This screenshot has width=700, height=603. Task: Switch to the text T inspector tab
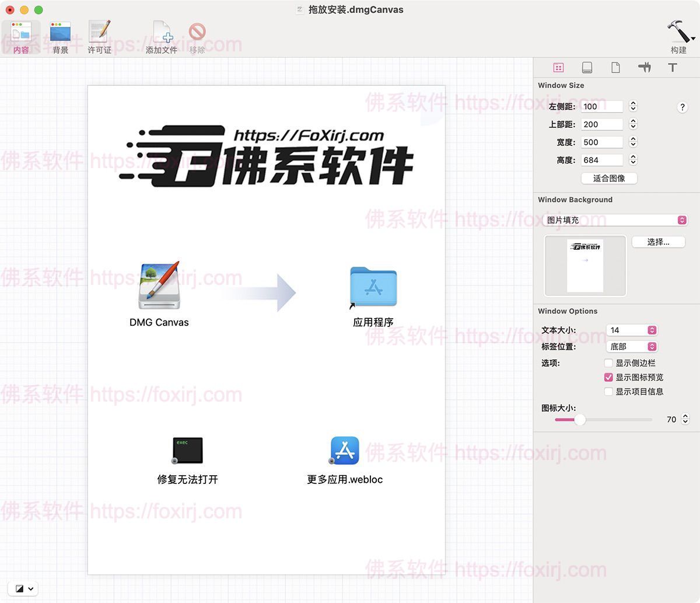(673, 68)
